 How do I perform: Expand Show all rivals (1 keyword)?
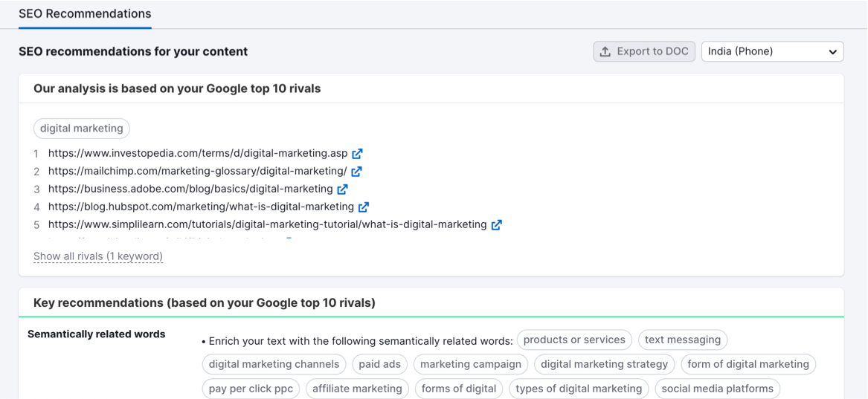98,256
